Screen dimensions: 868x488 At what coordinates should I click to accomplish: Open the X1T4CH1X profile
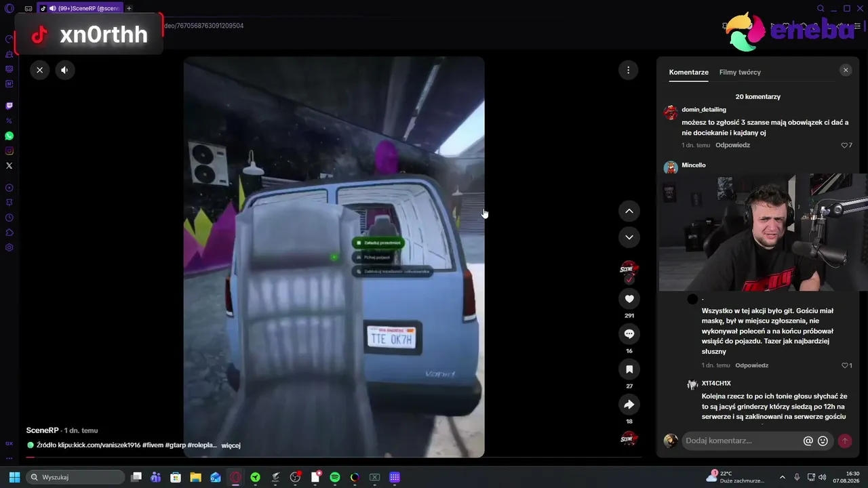point(716,384)
